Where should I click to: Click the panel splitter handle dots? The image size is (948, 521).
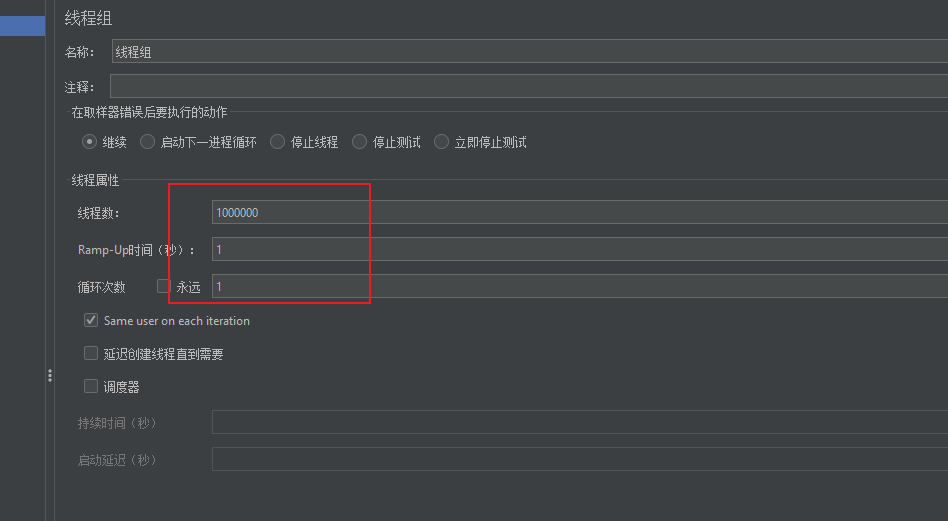click(x=50, y=375)
